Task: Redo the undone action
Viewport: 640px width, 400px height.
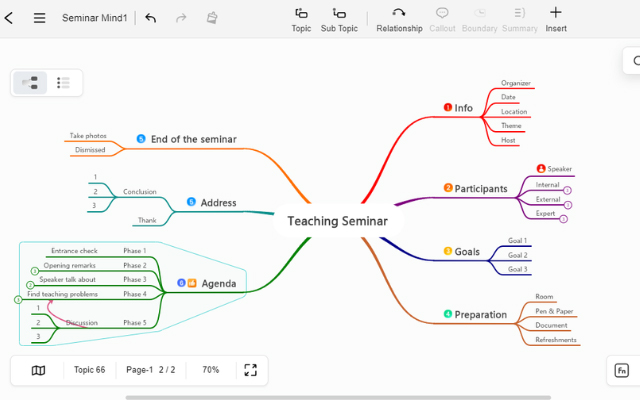Action: click(181, 18)
